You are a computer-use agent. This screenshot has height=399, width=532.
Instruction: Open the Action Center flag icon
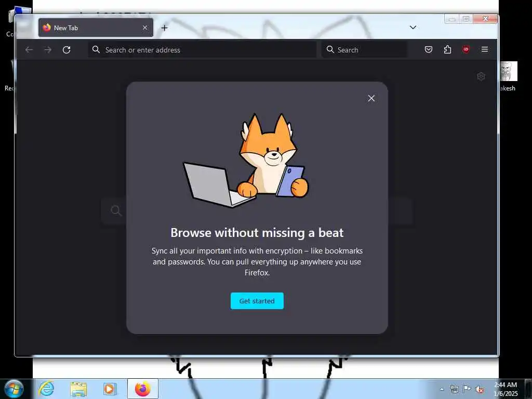click(467, 389)
